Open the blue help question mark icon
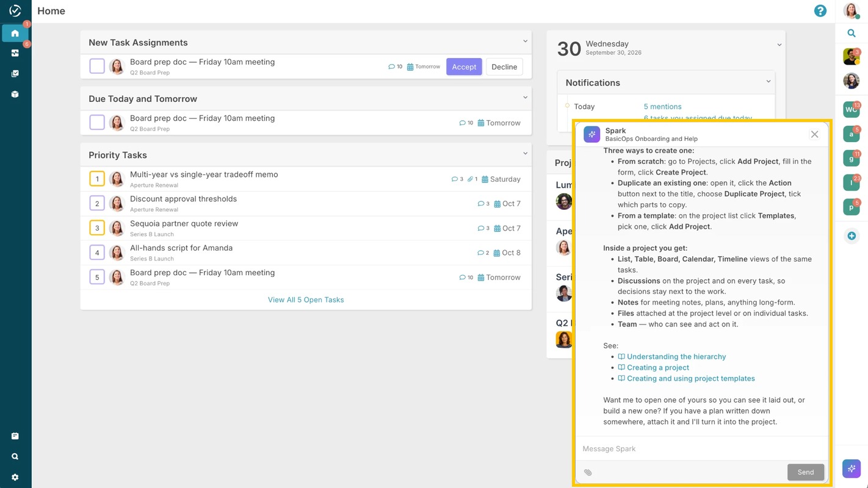 pos(820,11)
